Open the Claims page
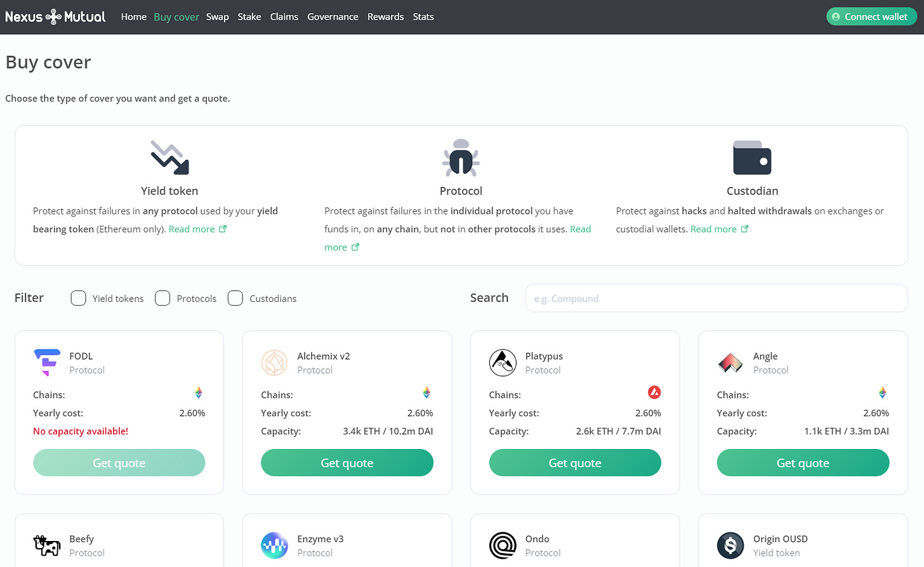The height and width of the screenshot is (567, 924). pos(284,16)
